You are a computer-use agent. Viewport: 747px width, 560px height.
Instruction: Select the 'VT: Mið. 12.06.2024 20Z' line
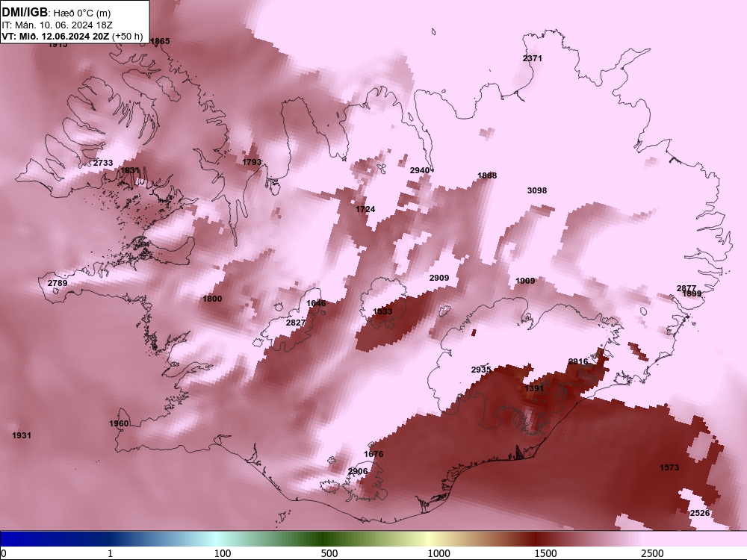pyautogui.click(x=55, y=36)
